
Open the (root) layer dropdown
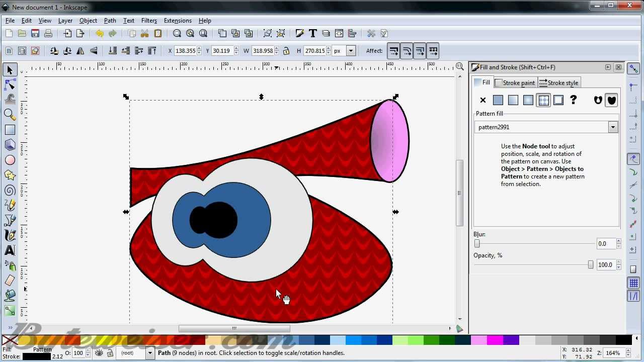[x=149, y=353]
